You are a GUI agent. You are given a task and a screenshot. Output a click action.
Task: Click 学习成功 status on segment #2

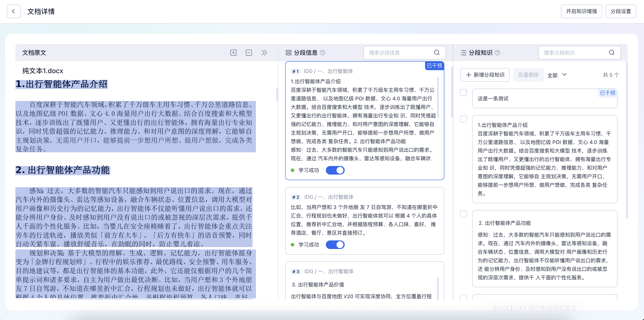pos(305,244)
